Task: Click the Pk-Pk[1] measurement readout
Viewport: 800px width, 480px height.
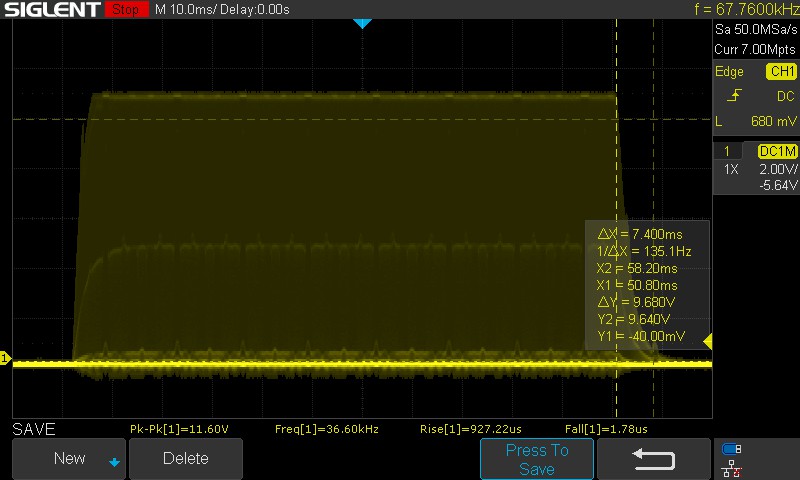Action: pos(179,429)
